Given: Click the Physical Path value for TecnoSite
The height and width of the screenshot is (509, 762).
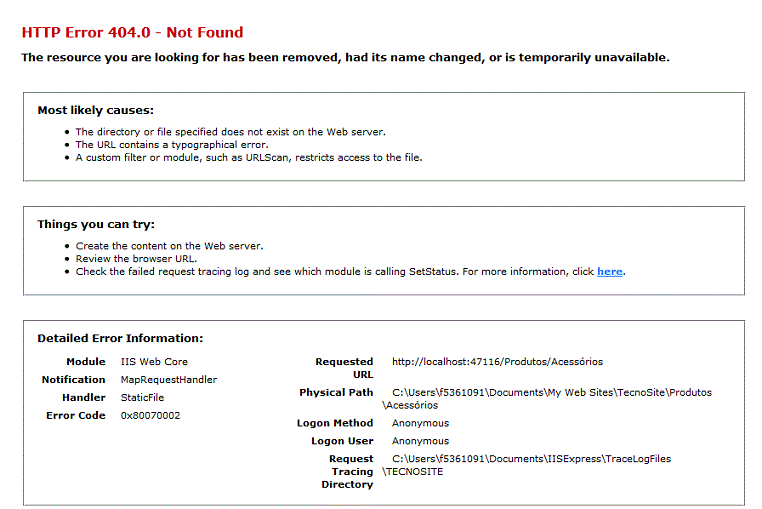Looking at the screenshot, I should [547, 399].
